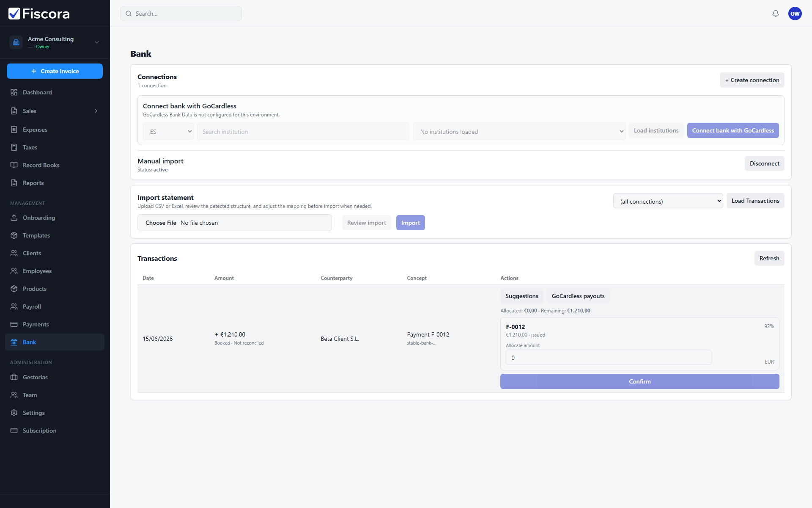This screenshot has width=812, height=508.
Task: Click the Onboarding upload icon
Action: coord(14,218)
